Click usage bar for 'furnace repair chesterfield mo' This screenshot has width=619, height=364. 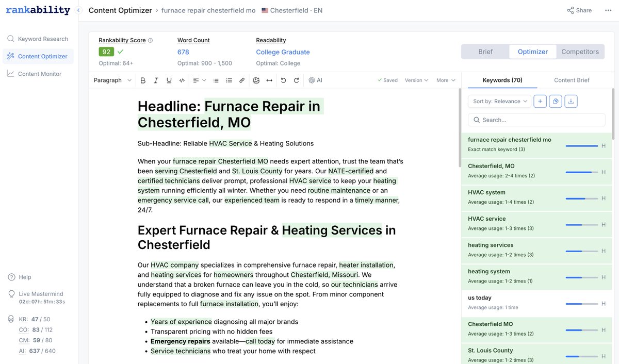582,146
